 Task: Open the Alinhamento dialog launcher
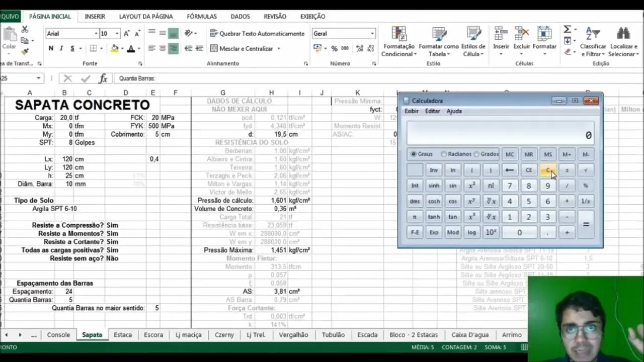coord(306,64)
